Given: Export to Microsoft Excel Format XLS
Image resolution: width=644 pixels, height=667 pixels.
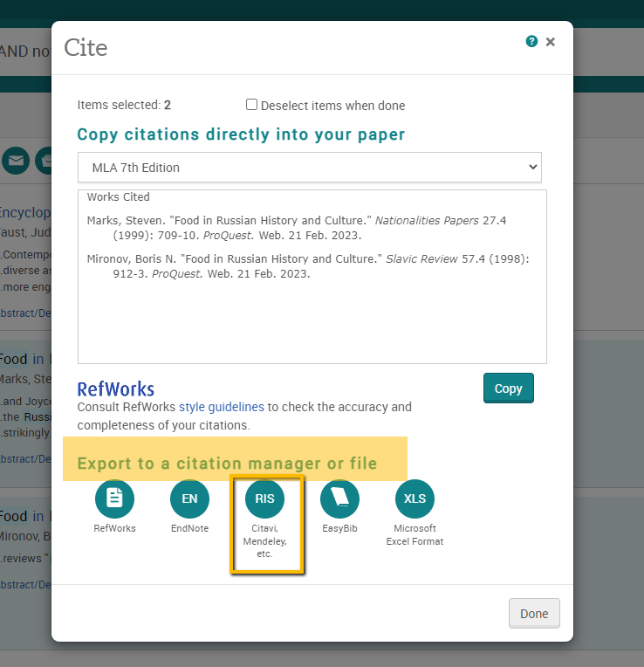Looking at the screenshot, I should coord(414,499).
